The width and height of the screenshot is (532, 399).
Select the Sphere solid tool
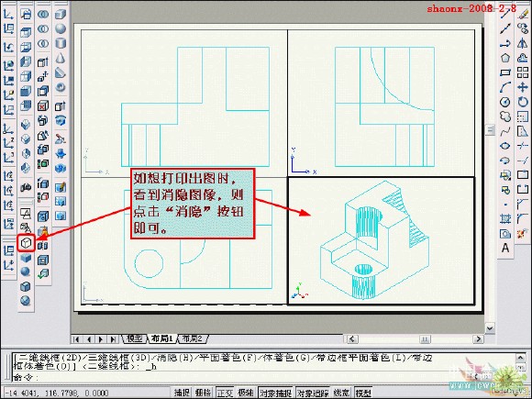point(61,28)
